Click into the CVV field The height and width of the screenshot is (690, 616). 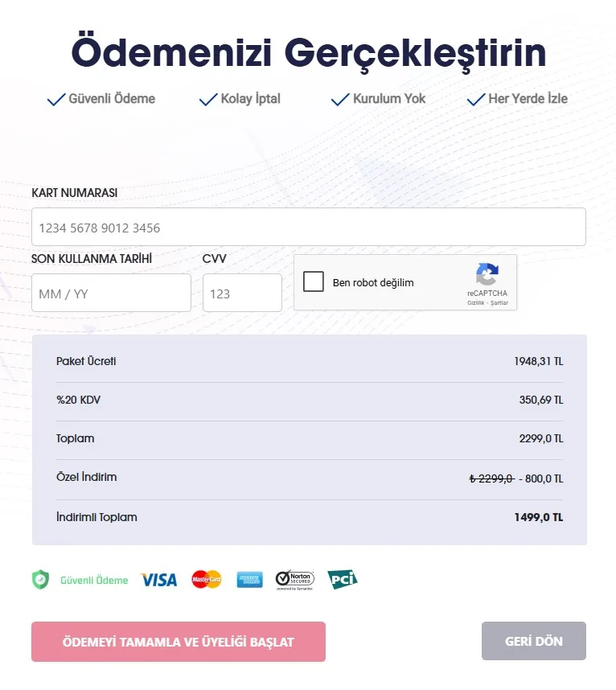point(242,294)
